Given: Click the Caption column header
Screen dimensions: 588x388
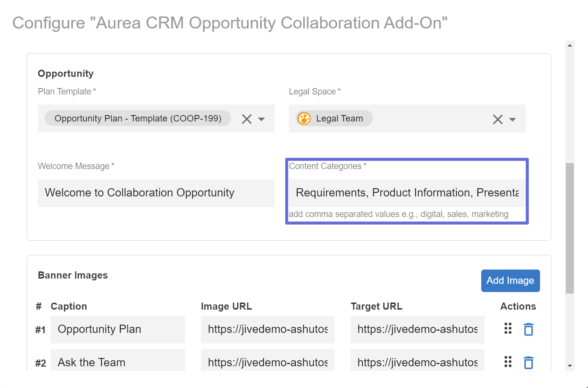Looking at the screenshot, I should pos(69,306).
